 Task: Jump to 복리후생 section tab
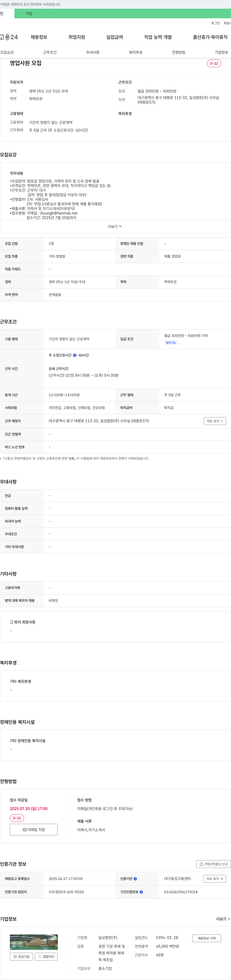coord(136,53)
